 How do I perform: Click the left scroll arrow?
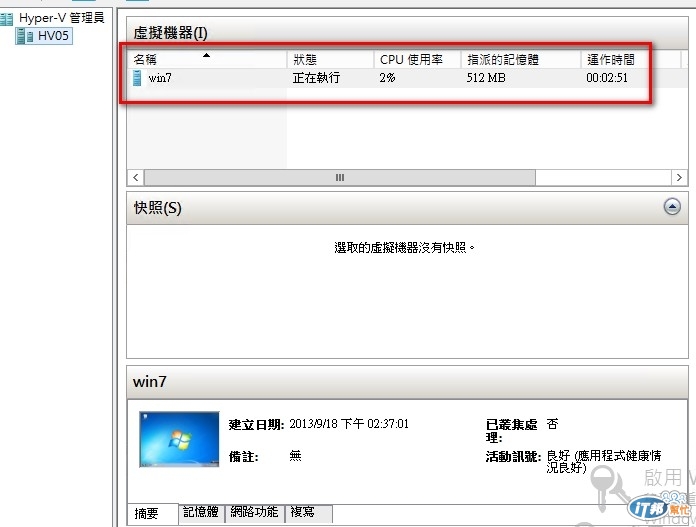pyautogui.click(x=136, y=178)
